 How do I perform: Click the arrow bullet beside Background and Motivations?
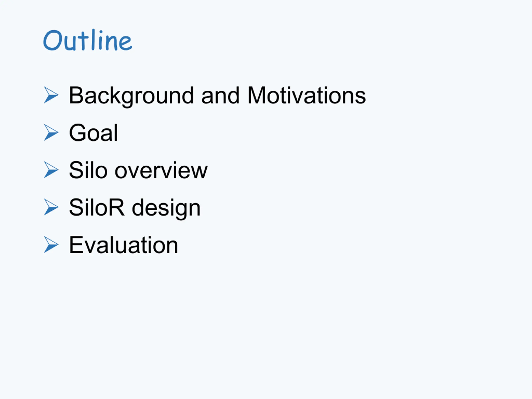(51, 95)
